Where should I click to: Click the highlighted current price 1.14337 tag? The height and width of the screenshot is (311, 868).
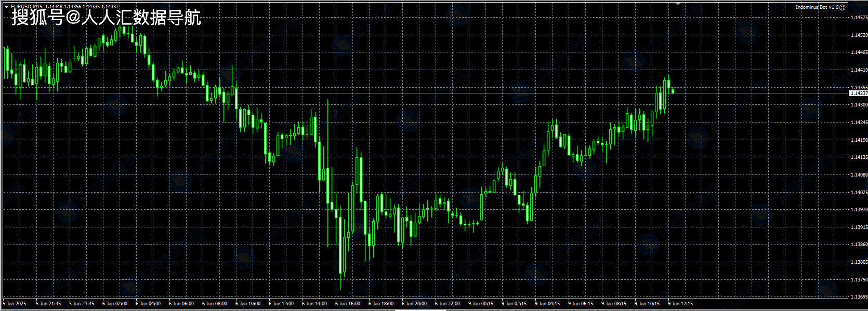858,93
